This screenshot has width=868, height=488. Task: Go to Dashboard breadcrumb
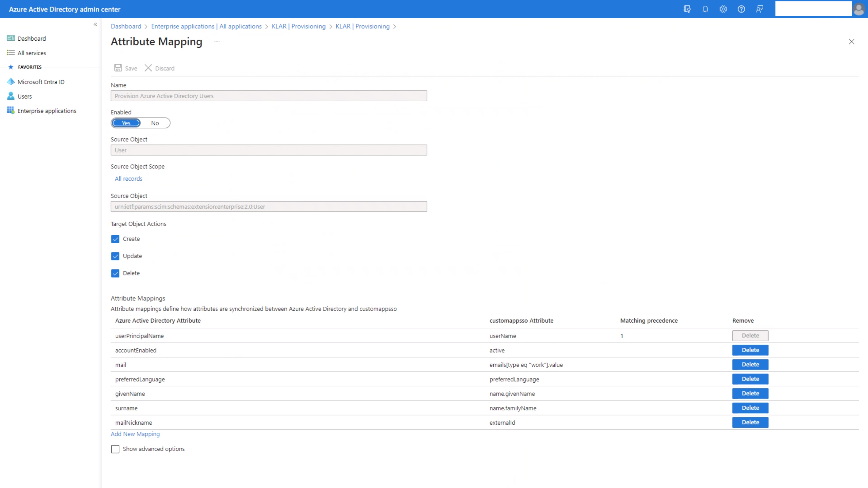(x=126, y=26)
